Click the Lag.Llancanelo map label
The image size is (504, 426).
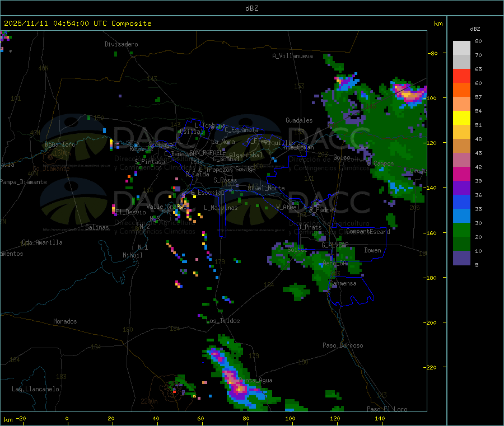point(36,389)
